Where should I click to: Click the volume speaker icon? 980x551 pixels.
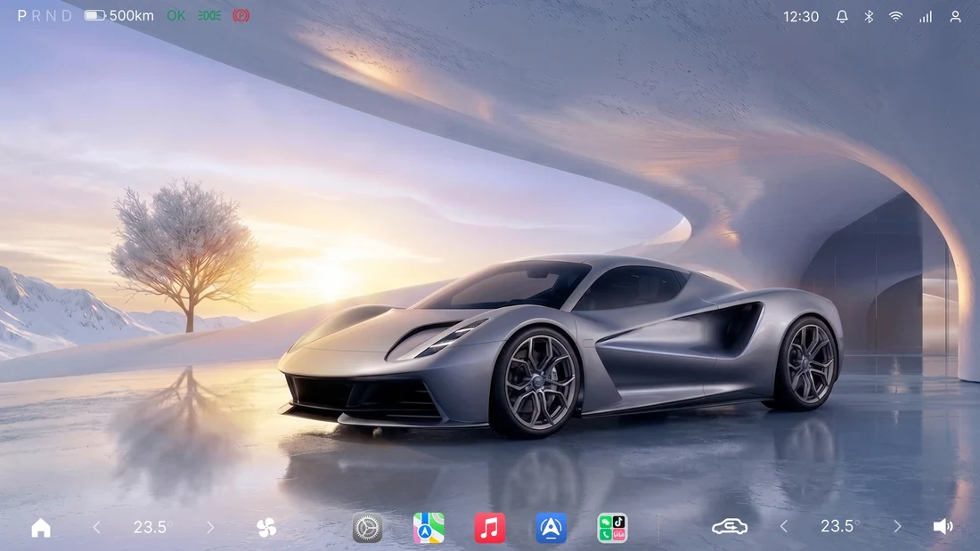coord(943,527)
